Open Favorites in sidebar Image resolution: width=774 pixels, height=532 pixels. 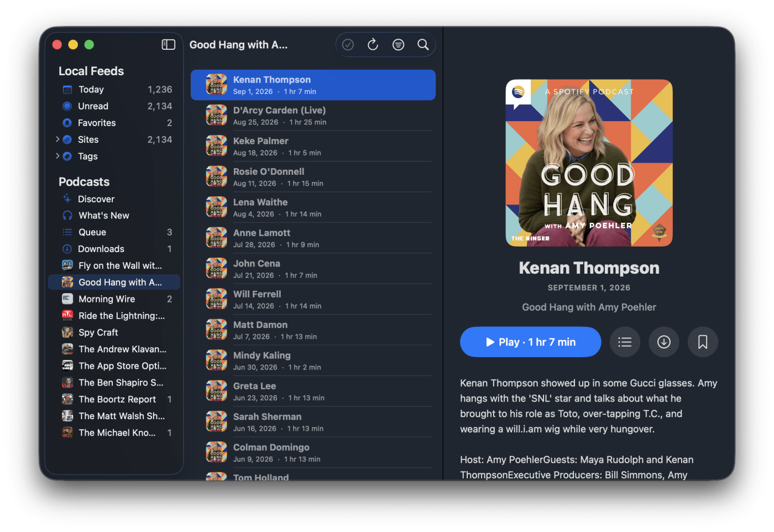click(114, 123)
